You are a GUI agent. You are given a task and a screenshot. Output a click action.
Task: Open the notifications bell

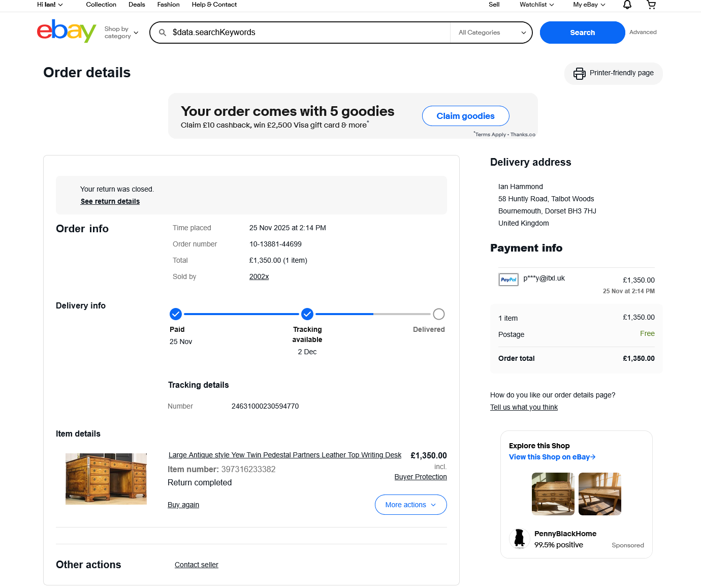[x=627, y=5]
